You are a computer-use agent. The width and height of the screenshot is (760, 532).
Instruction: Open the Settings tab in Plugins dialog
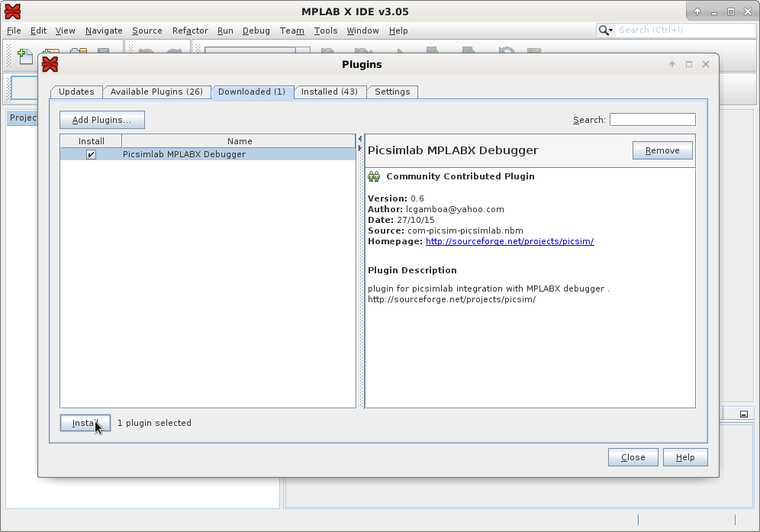[392, 92]
